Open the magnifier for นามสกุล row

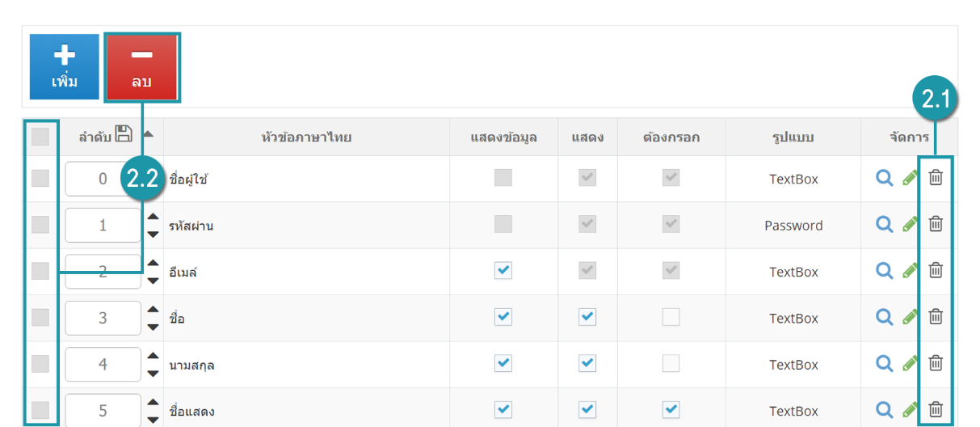tap(885, 362)
